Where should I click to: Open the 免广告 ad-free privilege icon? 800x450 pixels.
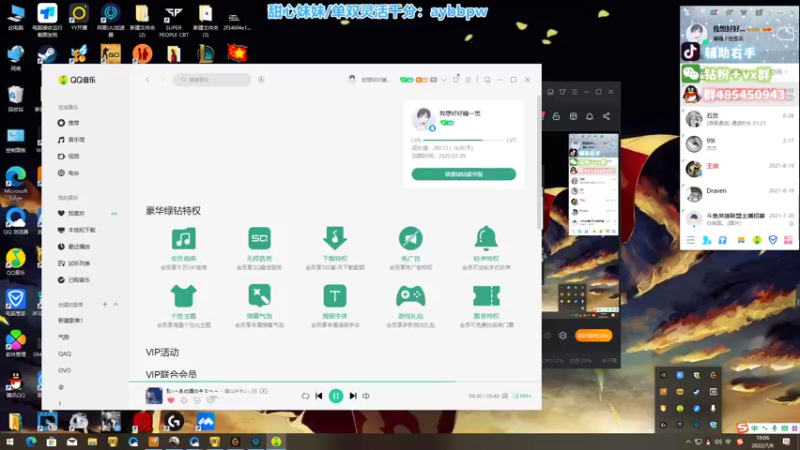tap(411, 238)
